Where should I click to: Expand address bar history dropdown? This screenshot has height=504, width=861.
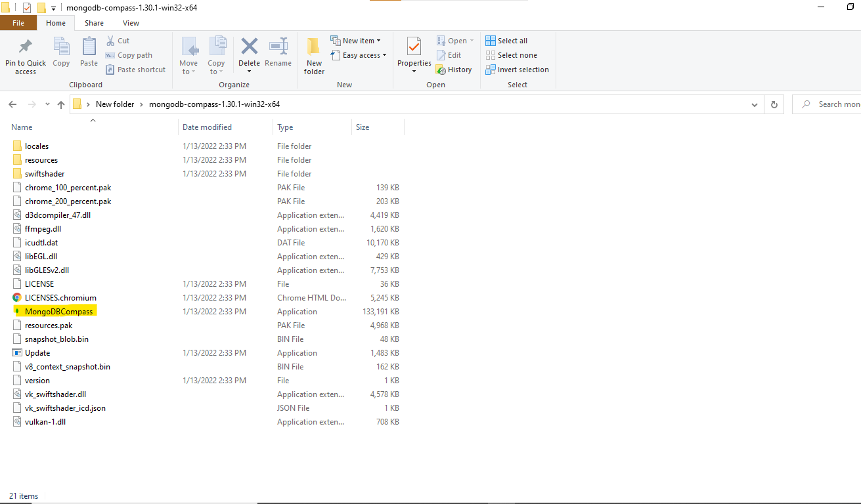[755, 104]
